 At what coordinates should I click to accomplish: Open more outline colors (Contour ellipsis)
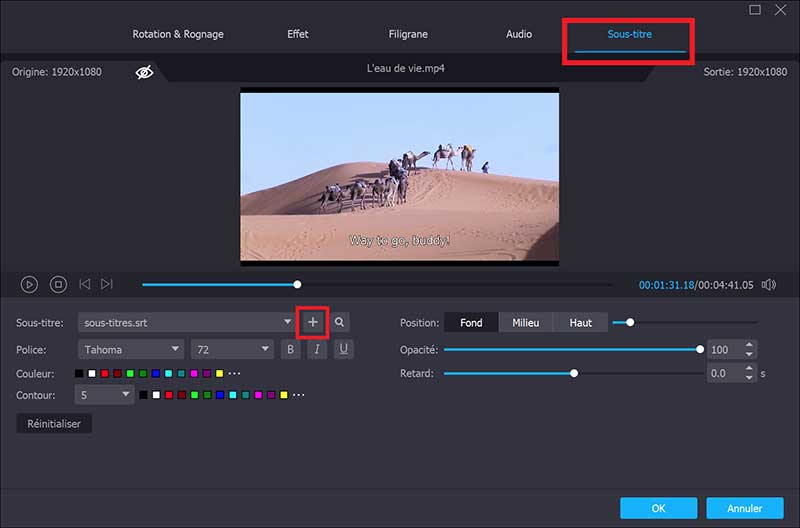pyautogui.click(x=298, y=395)
